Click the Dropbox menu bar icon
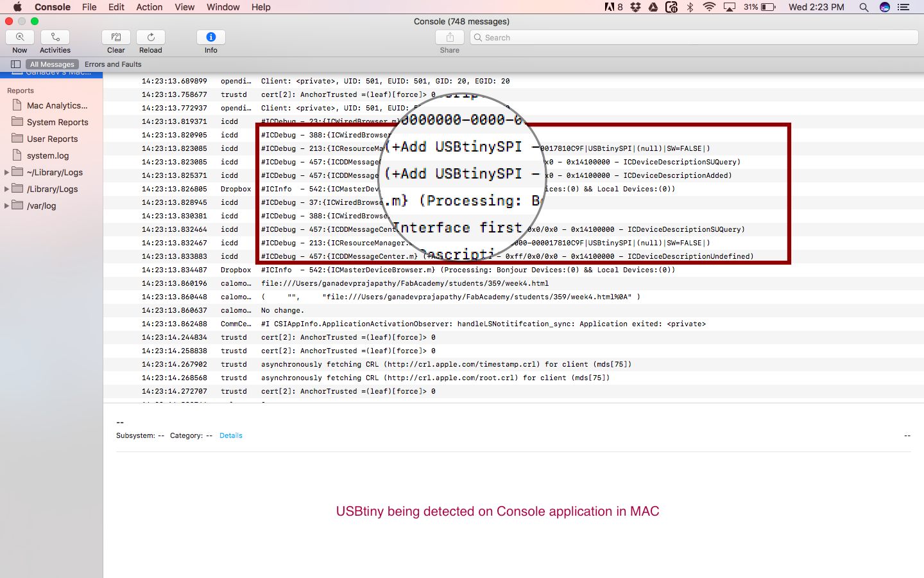924x578 pixels. (x=635, y=7)
